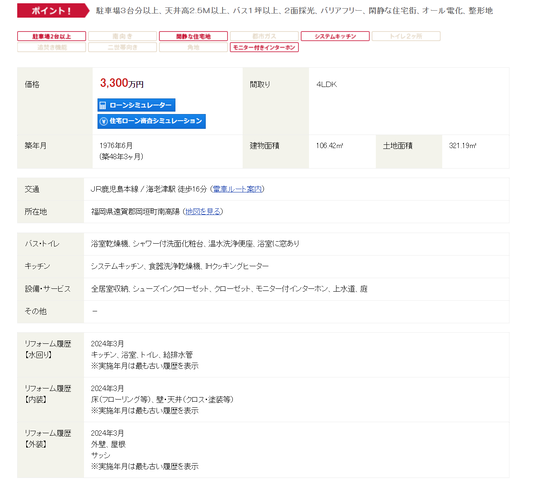Open the 地図を見る link

tap(203, 212)
